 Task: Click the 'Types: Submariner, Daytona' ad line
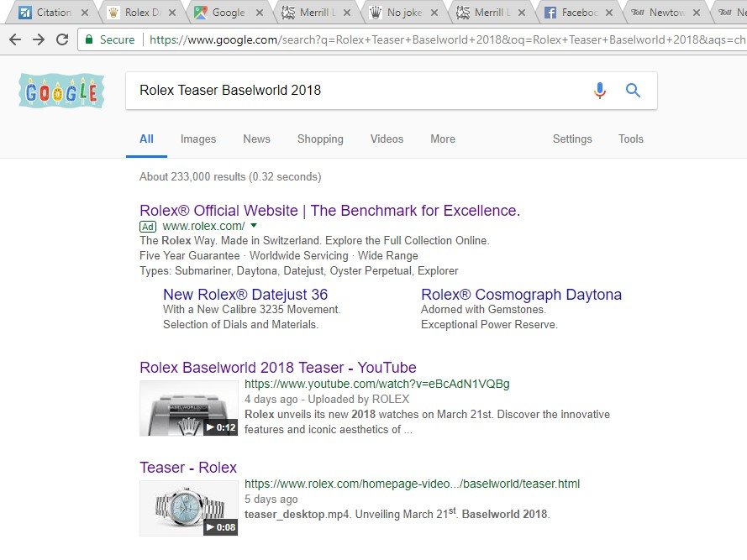pos(298,271)
